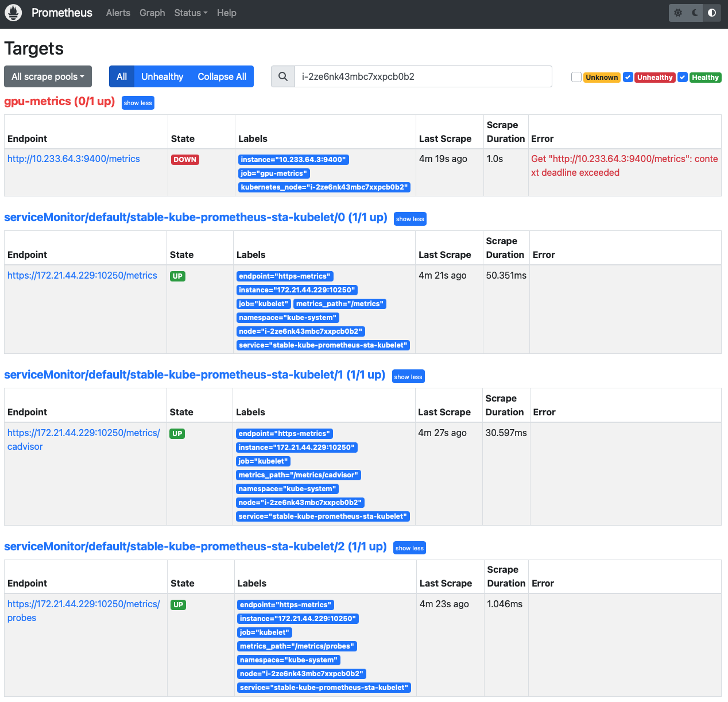Open the Help page
728x702 pixels.
[x=227, y=13]
